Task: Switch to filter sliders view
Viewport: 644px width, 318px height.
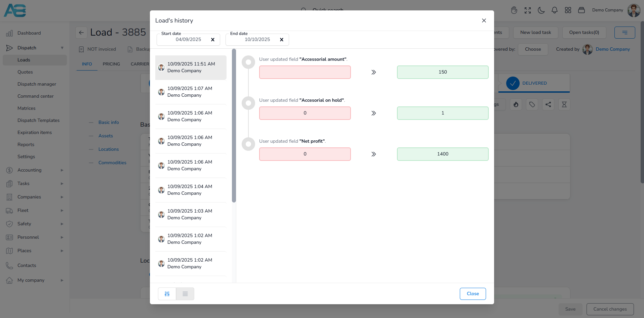Action: coord(167,294)
